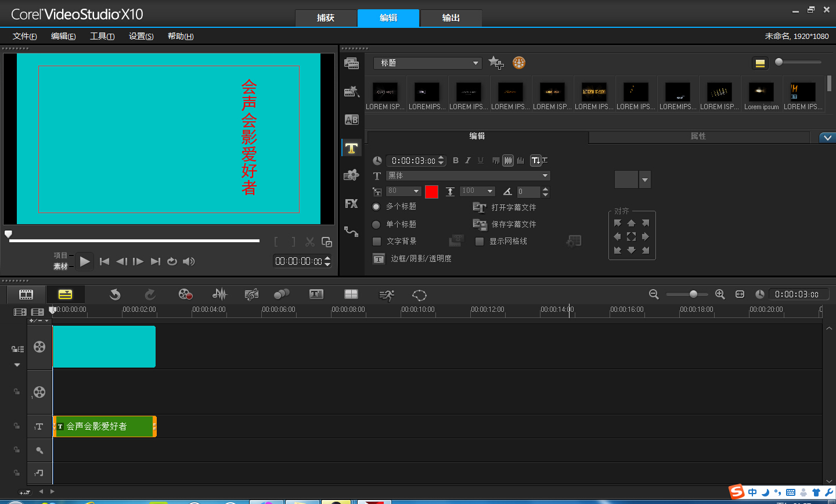The image size is (836, 504).
Task: Collapse the options panel with blue chevron
Action: click(x=827, y=138)
